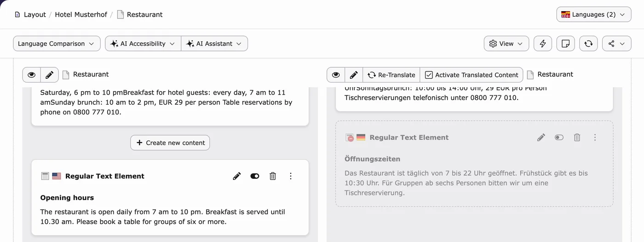Screen dimensions: 644x242
Task: Click the sticky note icon button
Action: (566, 43)
